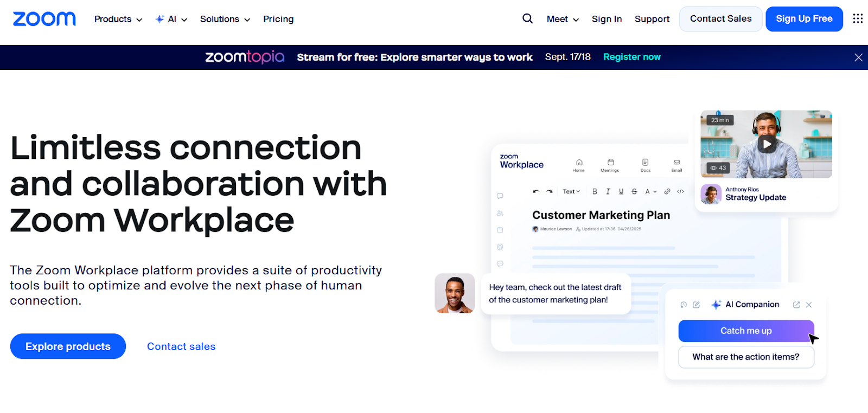Image resolution: width=868 pixels, height=413 pixels.
Task: Open the apps grid menu icon
Action: click(x=858, y=18)
